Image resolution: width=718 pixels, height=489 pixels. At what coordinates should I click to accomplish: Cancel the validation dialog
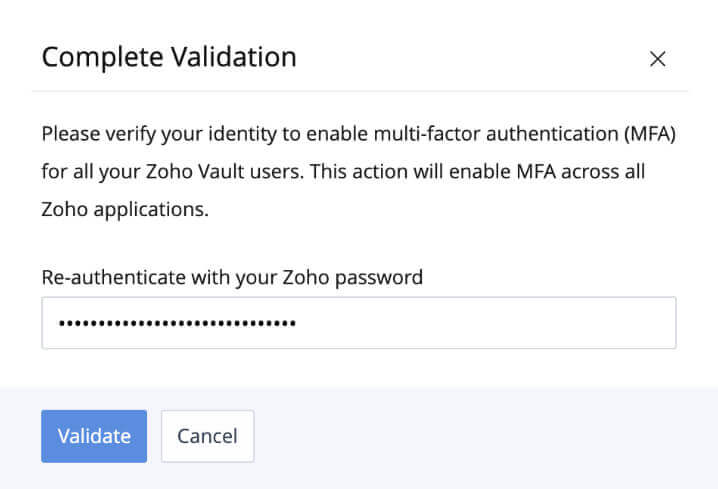[x=207, y=436]
